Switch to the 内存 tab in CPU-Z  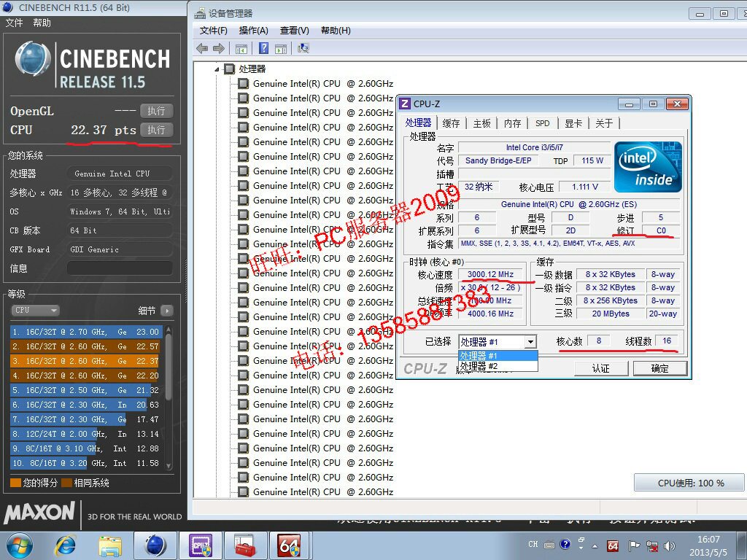click(513, 123)
